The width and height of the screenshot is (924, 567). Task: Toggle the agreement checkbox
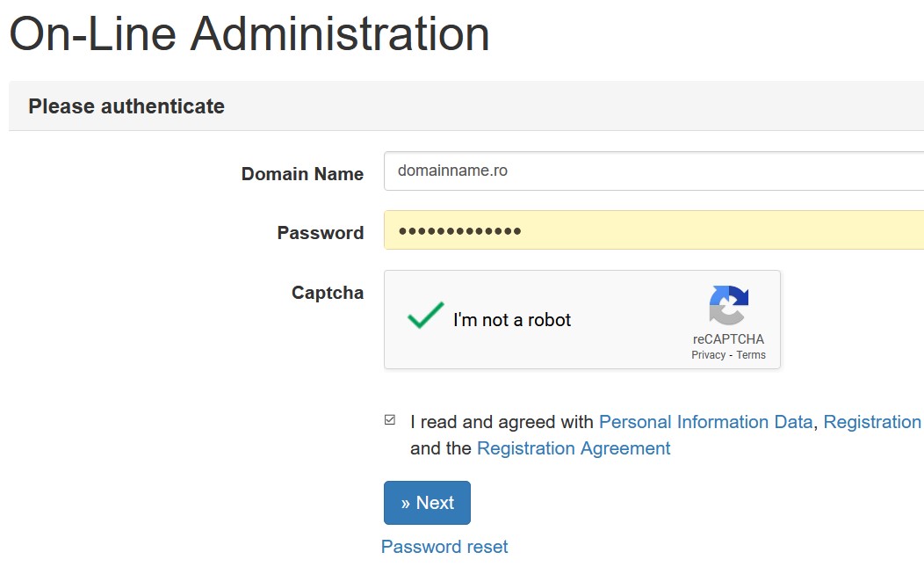coord(389,420)
